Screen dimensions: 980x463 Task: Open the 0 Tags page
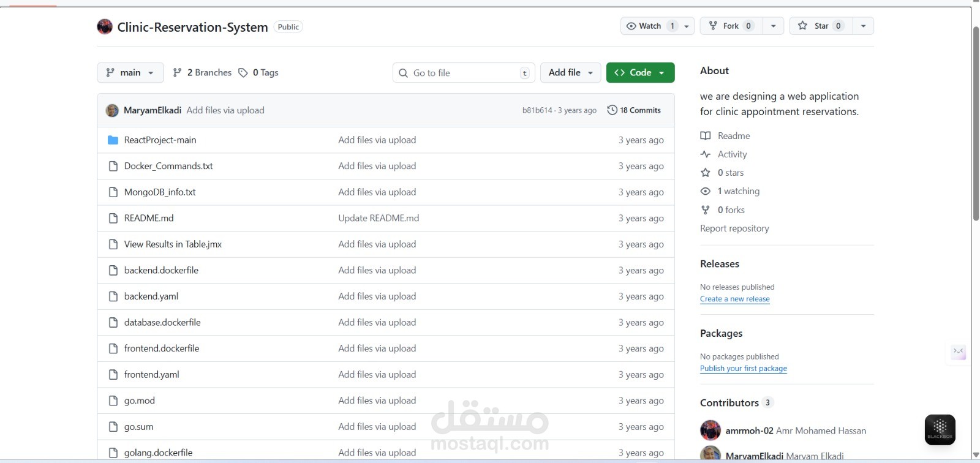[258, 72]
